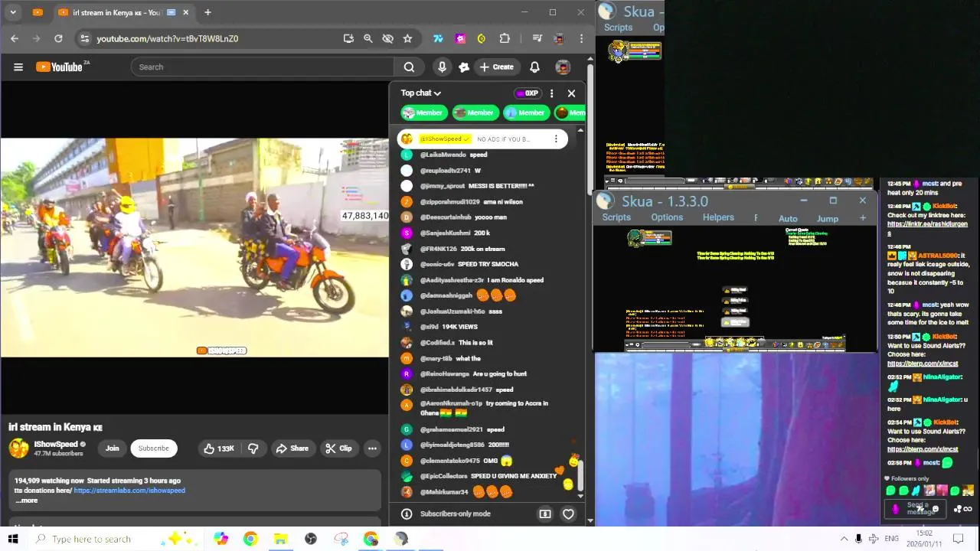Open Chrome's three-dot menu
Screen dimensions: 980x551
[x=582, y=38]
